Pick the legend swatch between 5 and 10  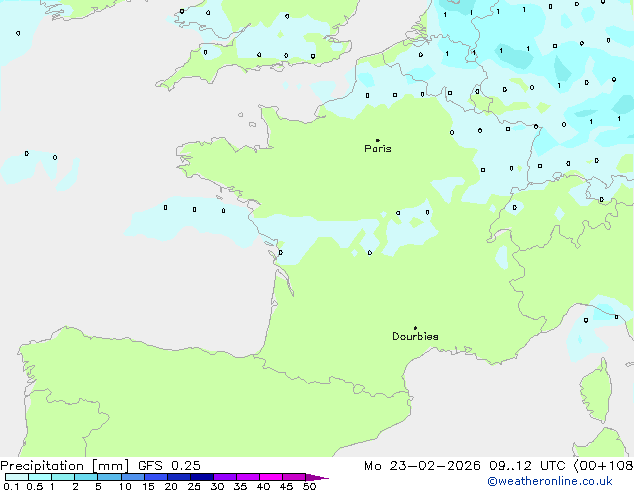click(109, 477)
